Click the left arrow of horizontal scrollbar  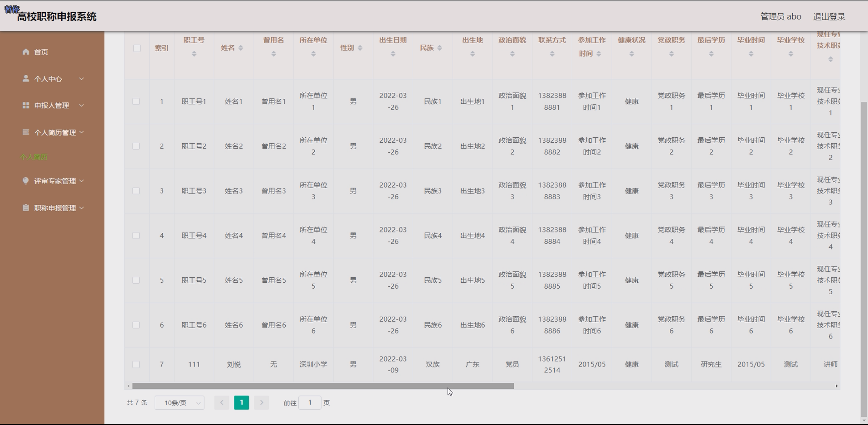[x=129, y=386]
